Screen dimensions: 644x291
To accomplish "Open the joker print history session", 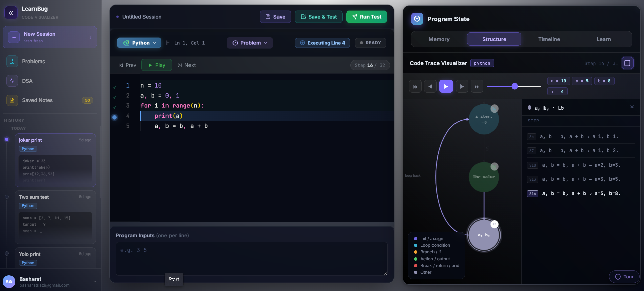I will (x=55, y=160).
